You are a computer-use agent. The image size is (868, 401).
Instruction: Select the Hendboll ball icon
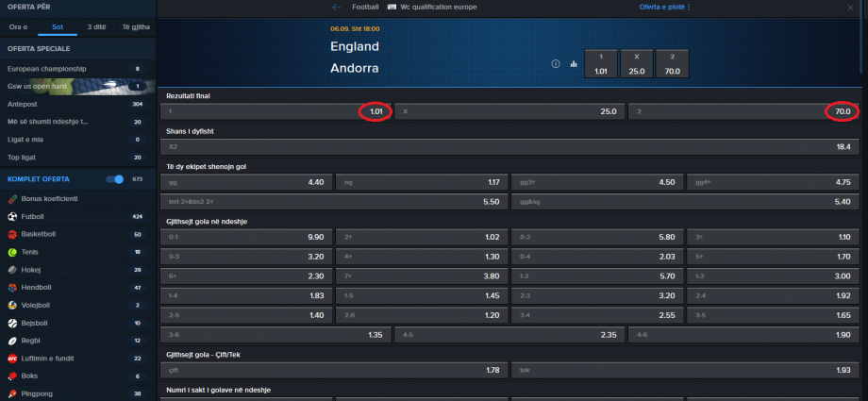coord(12,288)
